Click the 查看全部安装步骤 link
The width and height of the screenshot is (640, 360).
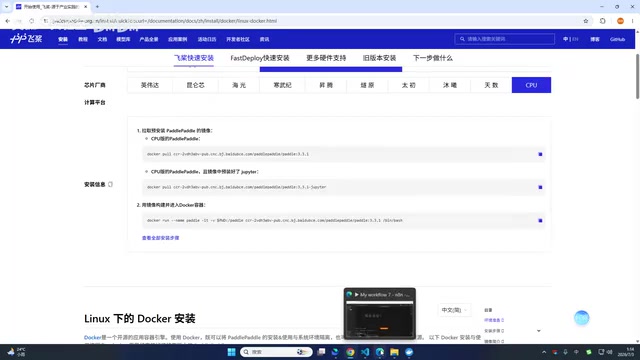tap(160, 238)
